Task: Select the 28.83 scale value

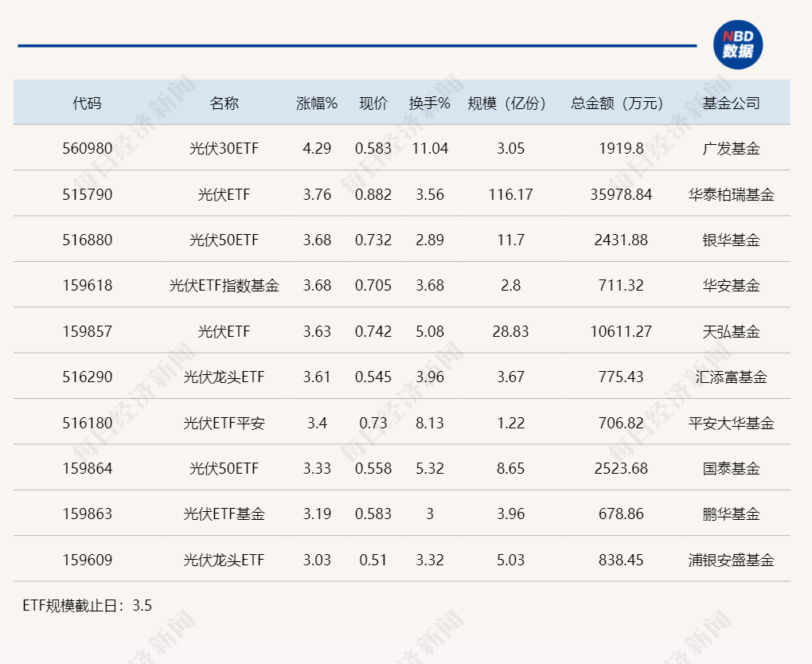Action: pos(510,331)
